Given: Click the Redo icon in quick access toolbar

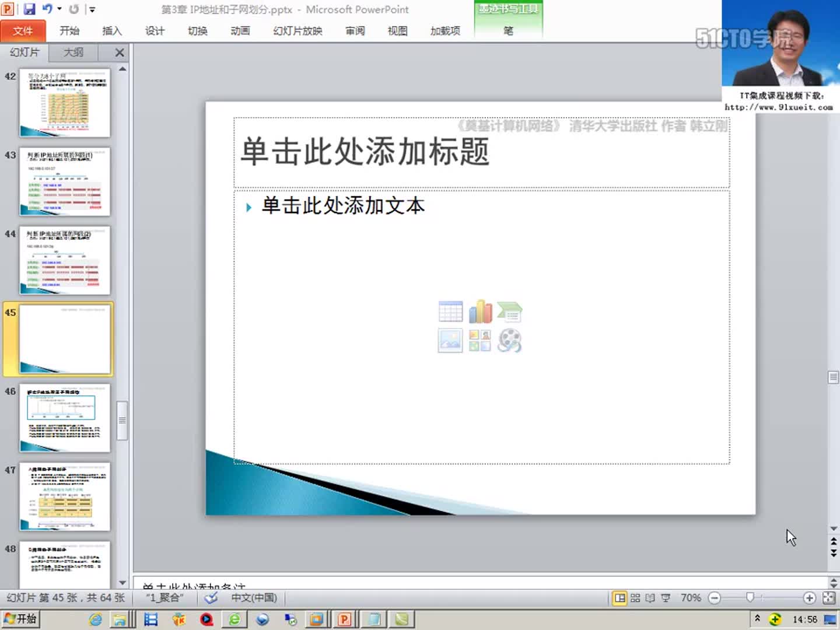Looking at the screenshot, I should point(73,9).
